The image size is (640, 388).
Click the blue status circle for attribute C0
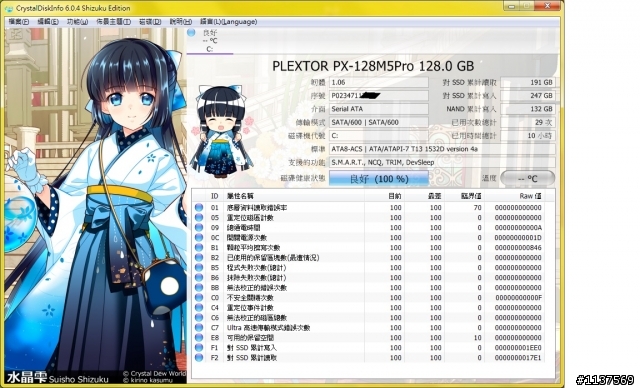(199, 297)
